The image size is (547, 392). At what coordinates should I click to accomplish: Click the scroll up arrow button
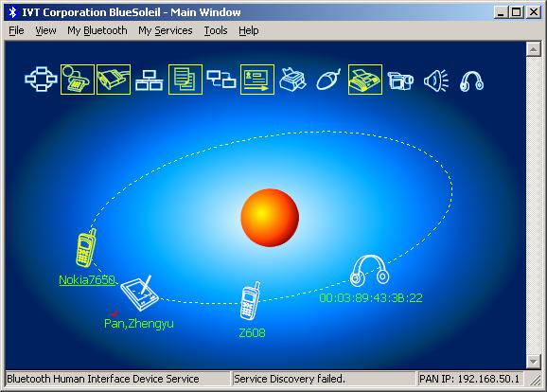click(x=533, y=49)
